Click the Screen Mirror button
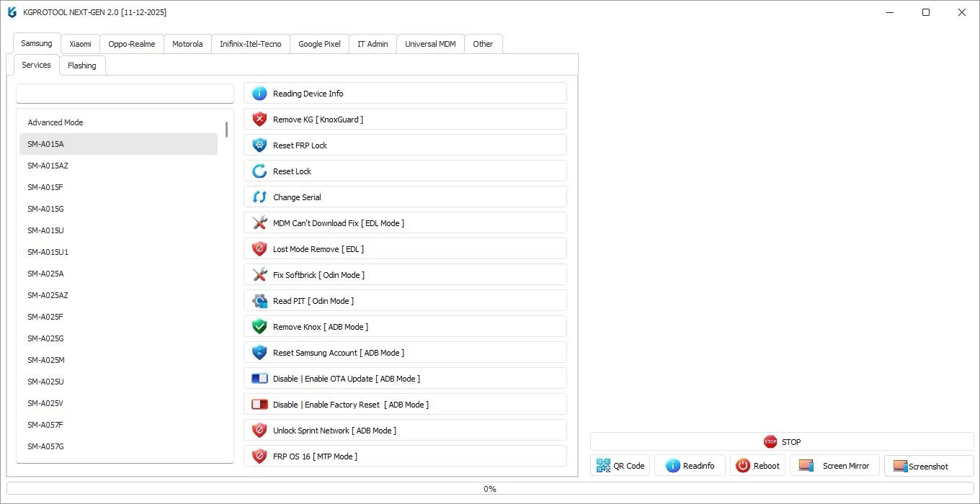The image size is (980, 504). (x=834, y=466)
